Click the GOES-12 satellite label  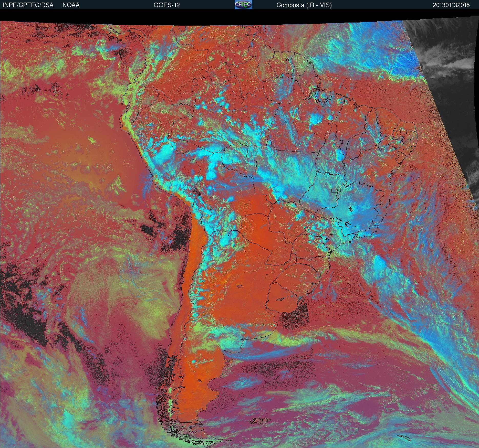(x=167, y=5)
